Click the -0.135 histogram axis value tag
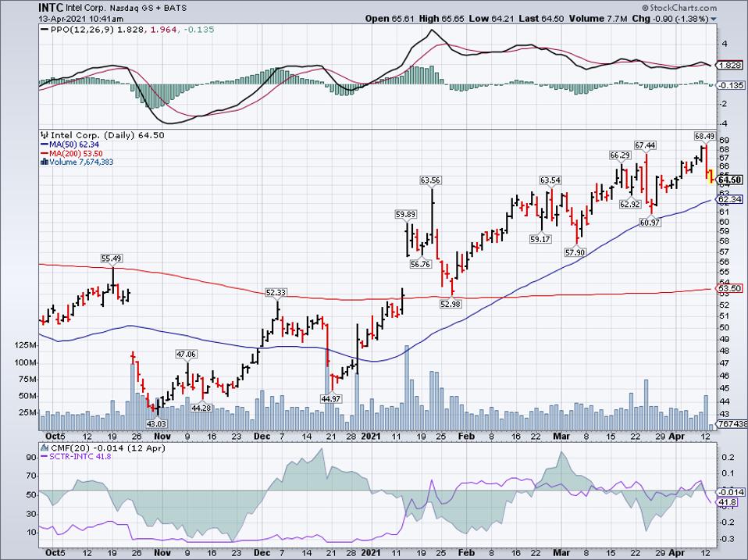Image resolution: width=748 pixels, height=560 pixels. pos(732,85)
